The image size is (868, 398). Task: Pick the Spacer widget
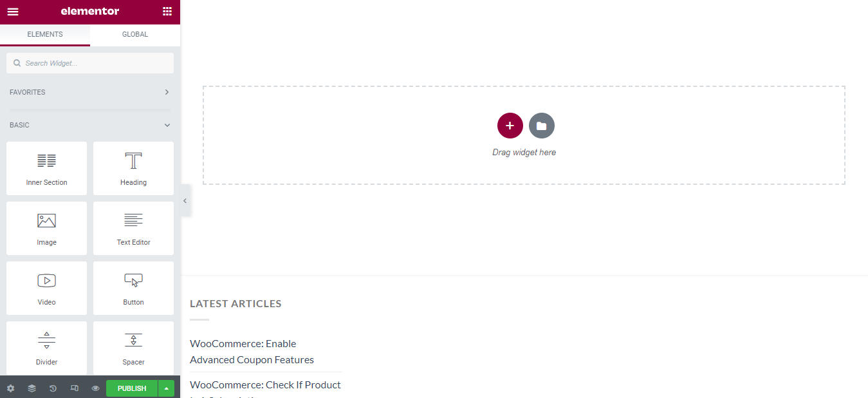(x=133, y=348)
